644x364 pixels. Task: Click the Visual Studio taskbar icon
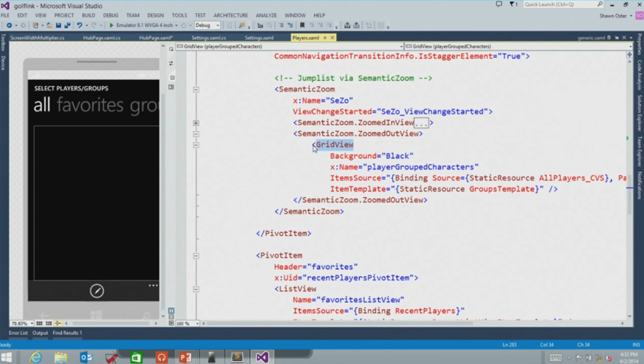tap(262, 357)
